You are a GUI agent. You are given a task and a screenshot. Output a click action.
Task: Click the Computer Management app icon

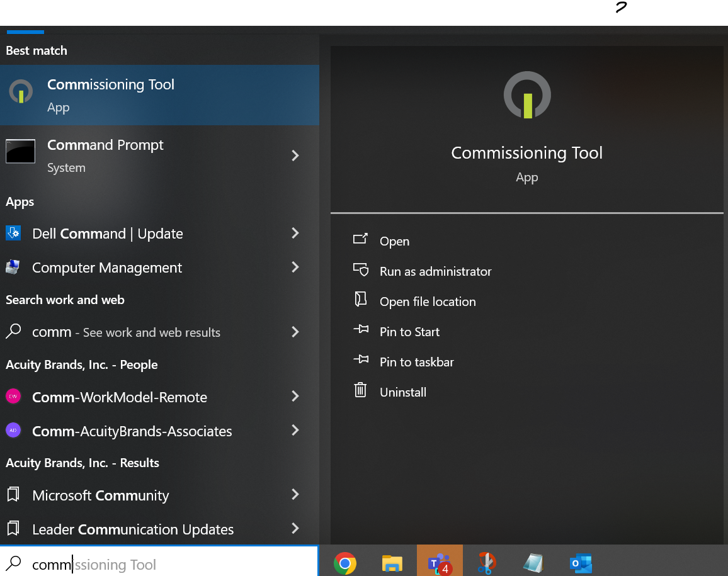13,267
